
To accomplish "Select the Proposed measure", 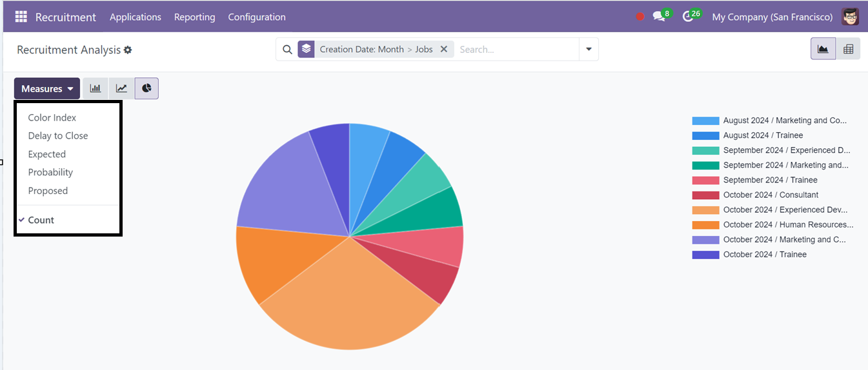I will [x=48, y=191].
